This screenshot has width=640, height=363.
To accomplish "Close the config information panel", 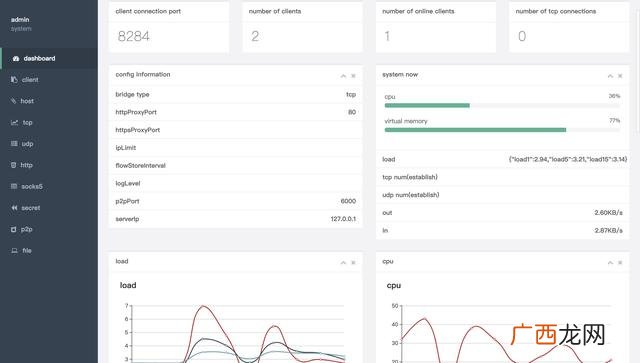I will click(x=353, y=76).
